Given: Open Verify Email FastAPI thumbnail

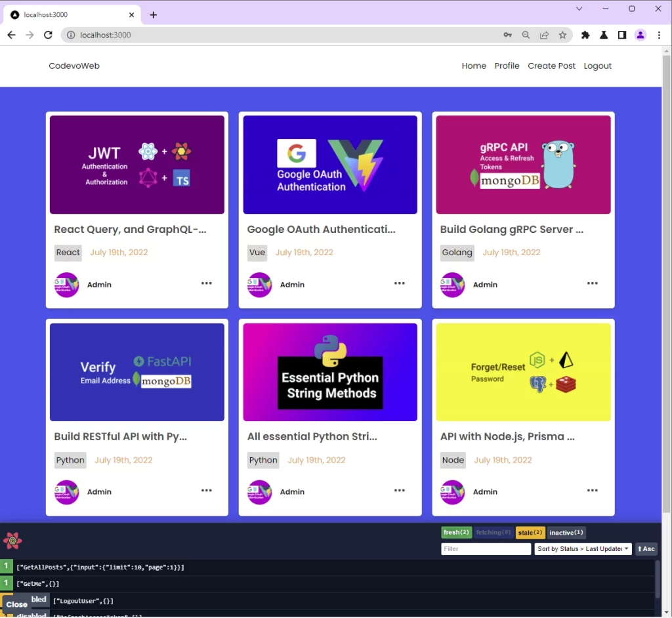Looking at the screenshot, I should tap(136, 372).
